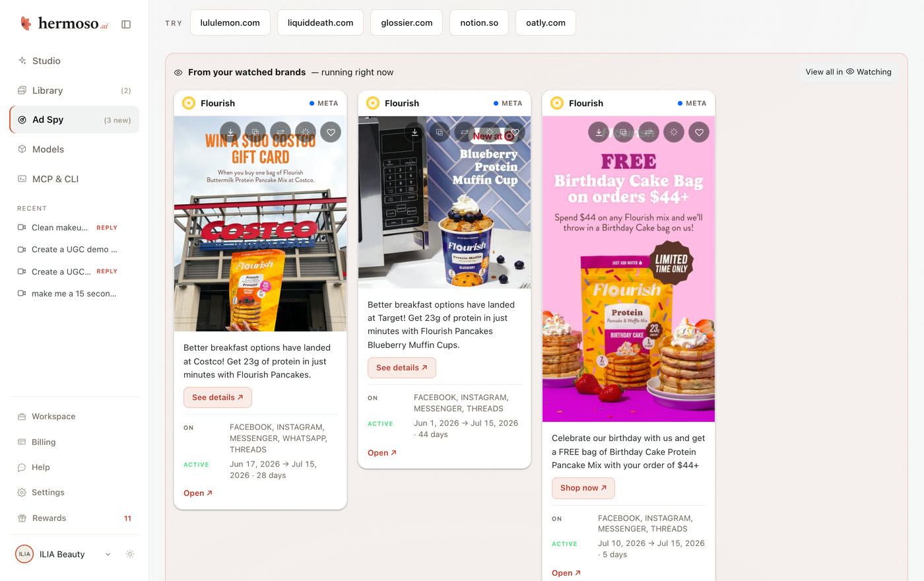
Task: Click the Costco gift card ad image
Action: click(x=260, y=224)
